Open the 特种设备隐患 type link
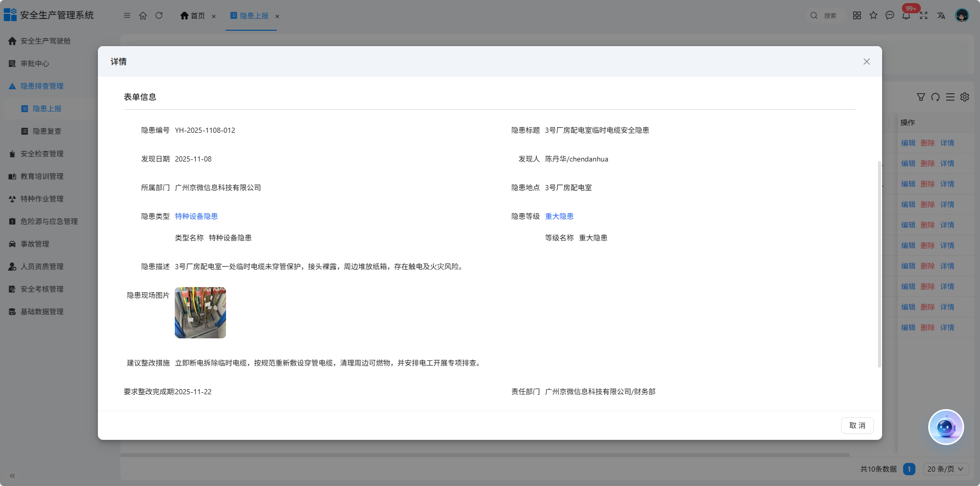 196,216
